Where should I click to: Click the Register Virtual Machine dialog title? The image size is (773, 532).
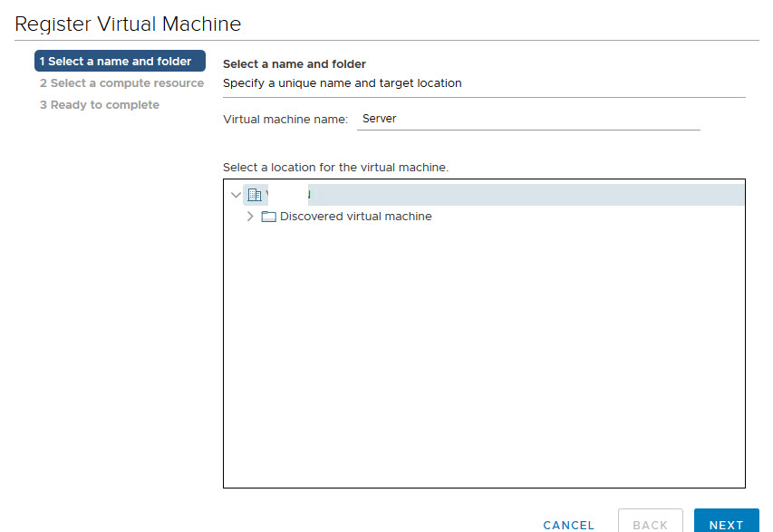tap(128, 24)
